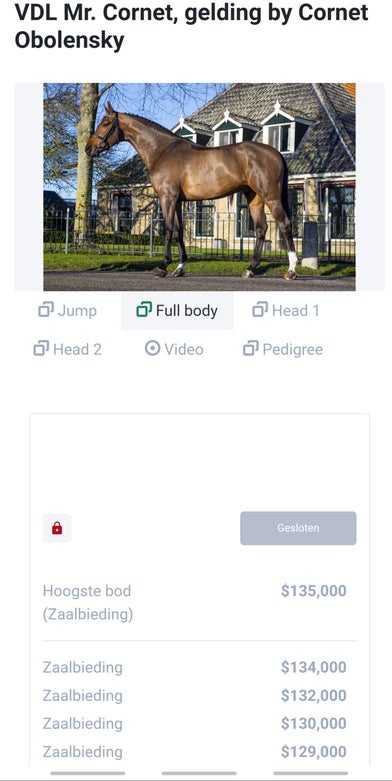Select the $135,000 highest bid amount
Screen dimensions: 392x781
coord(314,591)
